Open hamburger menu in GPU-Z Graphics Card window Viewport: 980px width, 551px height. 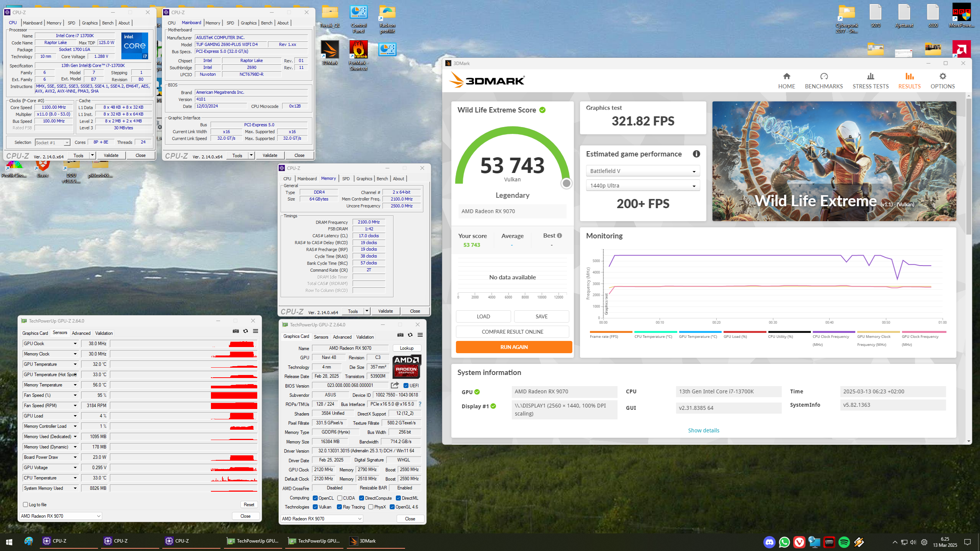tap(420, 335)
